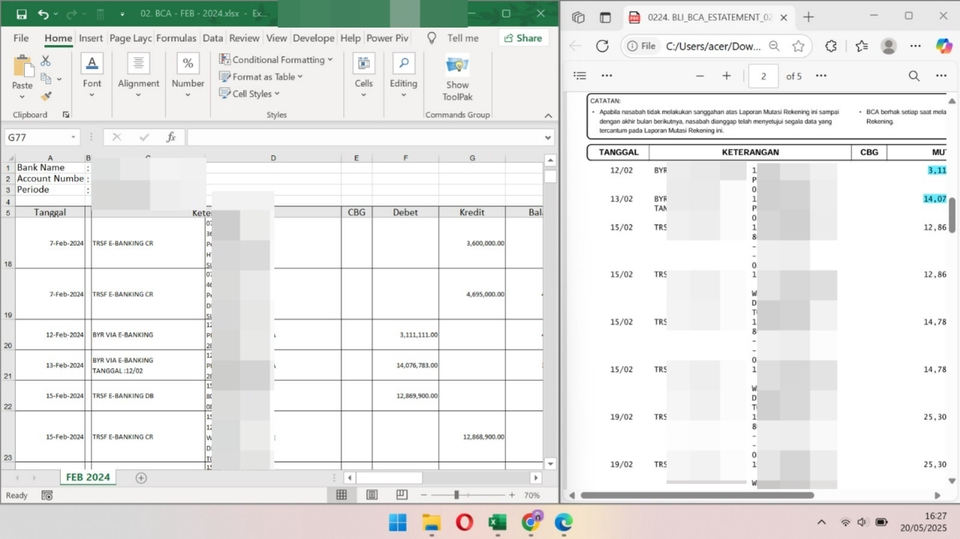The width and height of the screenshot is (960, 539).
Task: Click the PDF page number field
Action: (763, 76)
